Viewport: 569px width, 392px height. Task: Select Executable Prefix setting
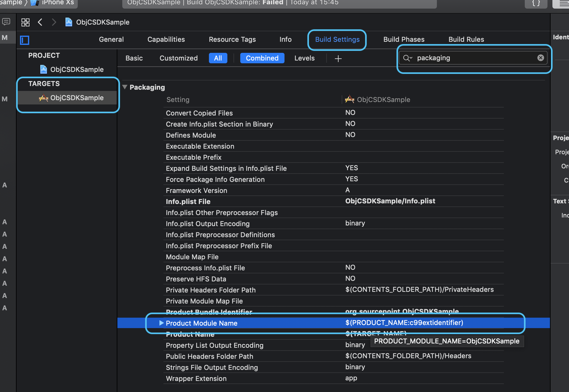(x=194, y=157)
